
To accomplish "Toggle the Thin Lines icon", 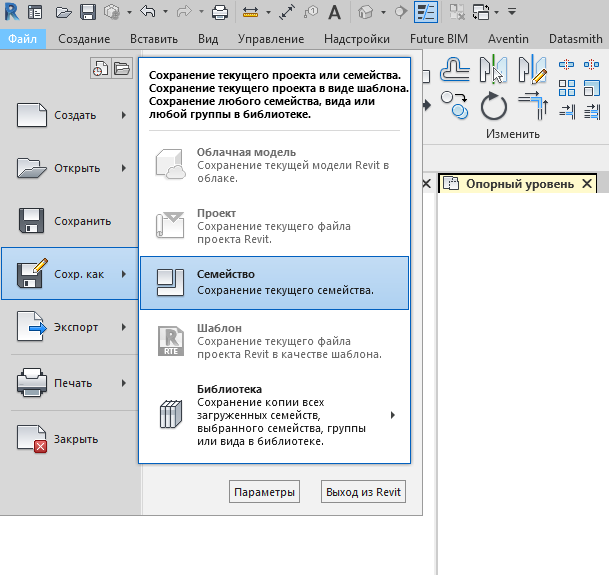I will pyautogui.click(x=426, y=12).
